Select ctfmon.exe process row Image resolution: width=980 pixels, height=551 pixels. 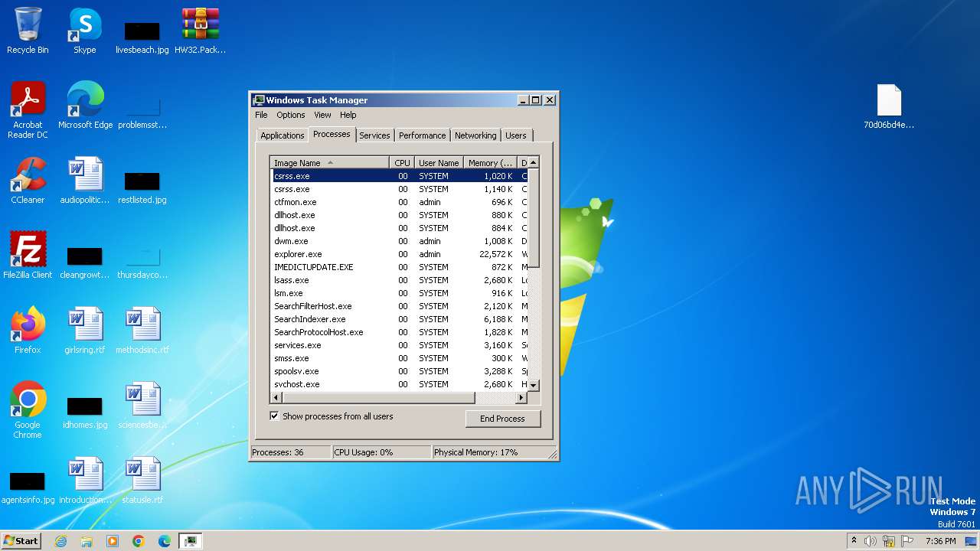[x=399, y=202]
